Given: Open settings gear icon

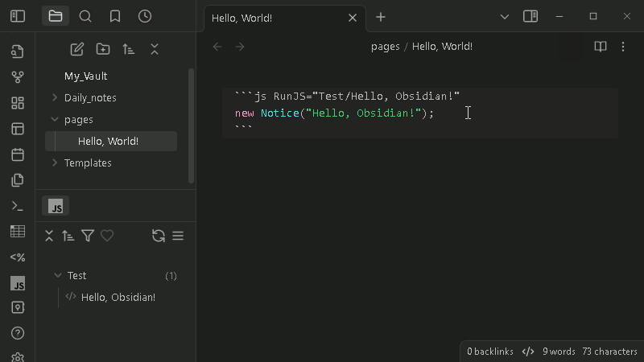Looking at the screenshot, I should tap(17, 357).
